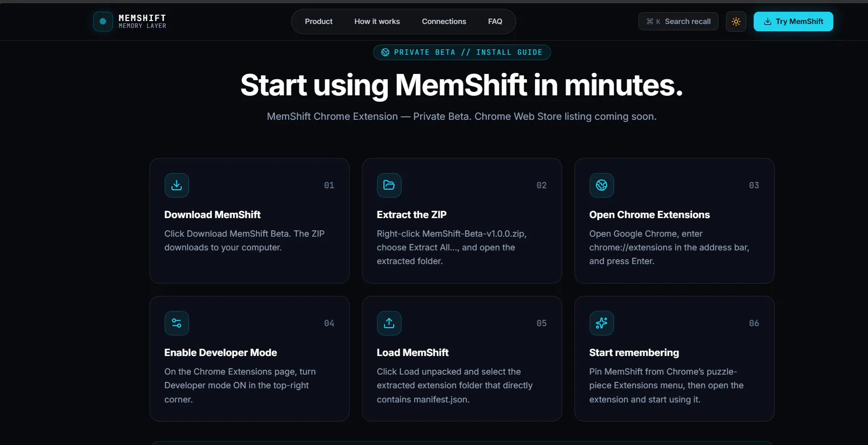
Task: Click the Load unpacked manifest.json description
Action: point(455,385)
